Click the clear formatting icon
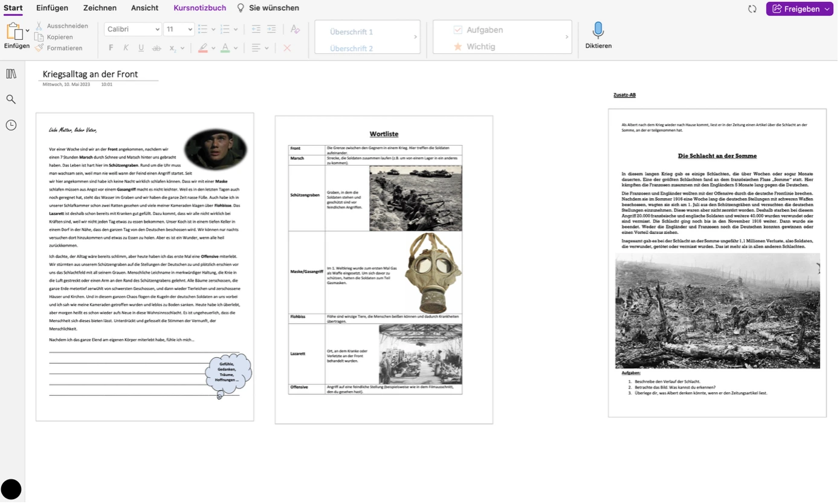 click(x=295, y=29)
